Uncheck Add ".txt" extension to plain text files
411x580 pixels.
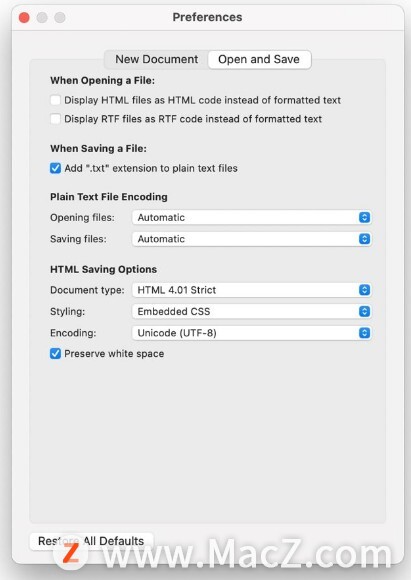(55, 168)
